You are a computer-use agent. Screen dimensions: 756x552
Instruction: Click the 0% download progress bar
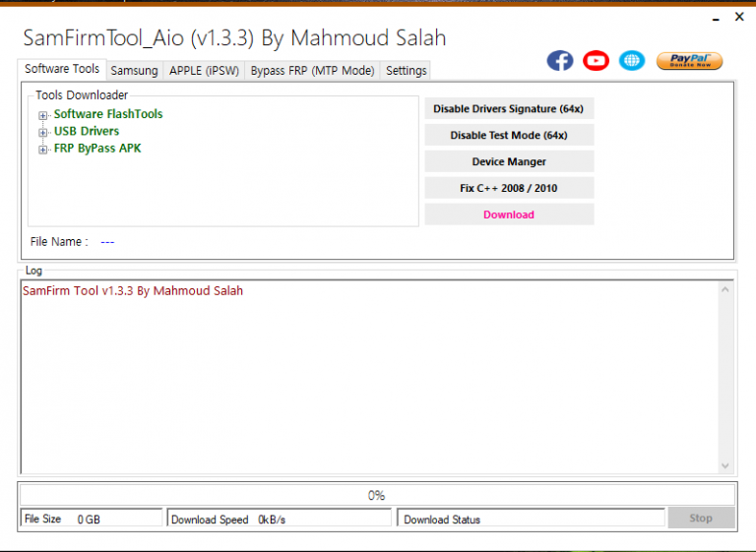tap(377, 495)
